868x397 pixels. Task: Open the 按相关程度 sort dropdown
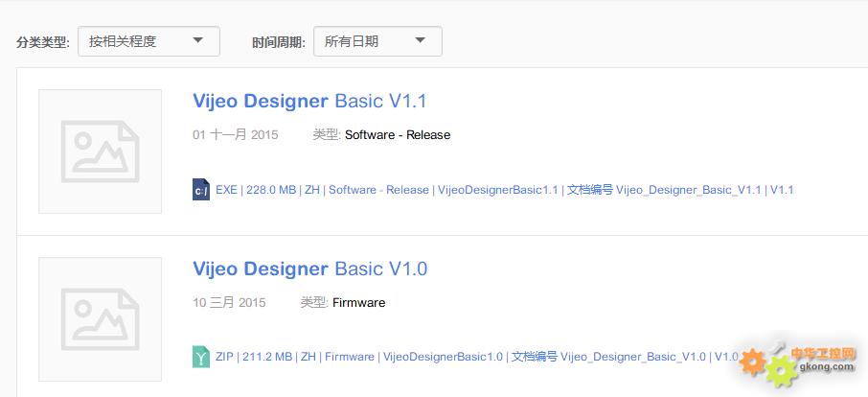click(x=148, y=41)
